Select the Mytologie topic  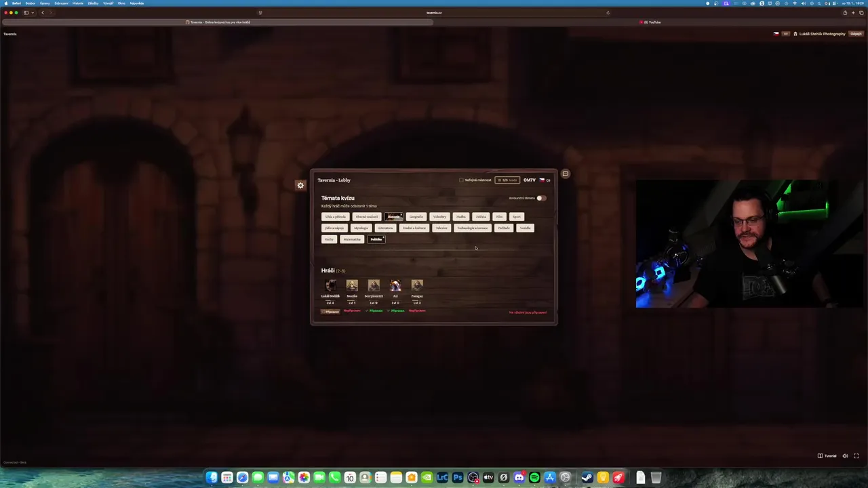point(361,228)
